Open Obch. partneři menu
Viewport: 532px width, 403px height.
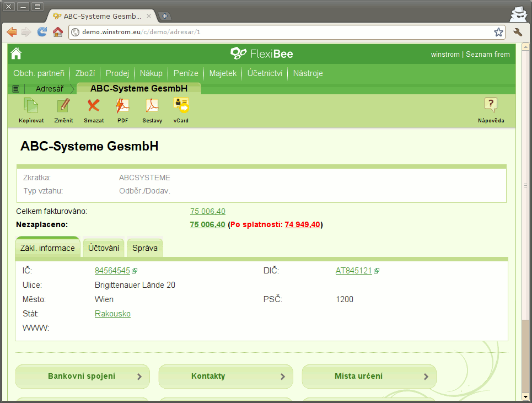click(x=39, y=73)
